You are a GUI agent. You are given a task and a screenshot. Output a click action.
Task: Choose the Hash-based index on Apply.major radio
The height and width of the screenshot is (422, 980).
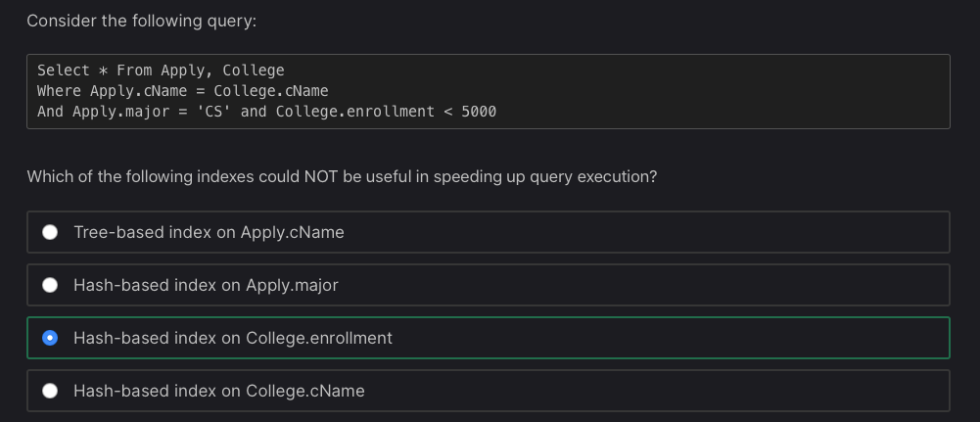click(50, 285)
